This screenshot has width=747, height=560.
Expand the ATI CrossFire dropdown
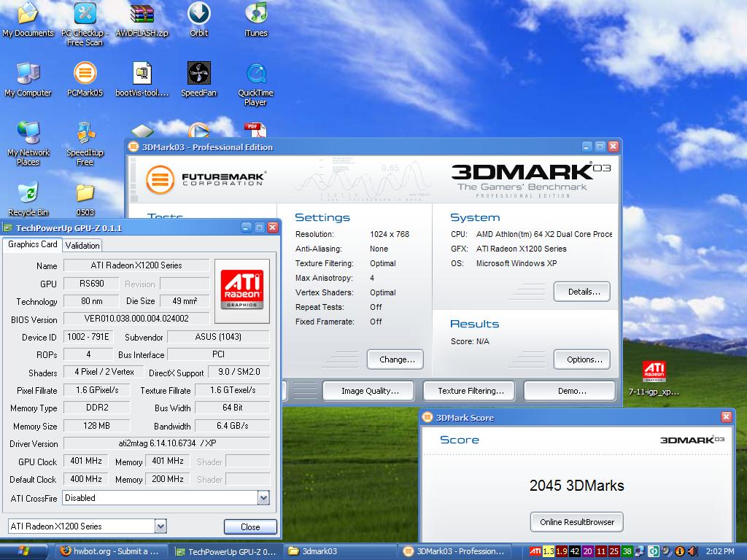pyautogui.click(x=263, y=498)
